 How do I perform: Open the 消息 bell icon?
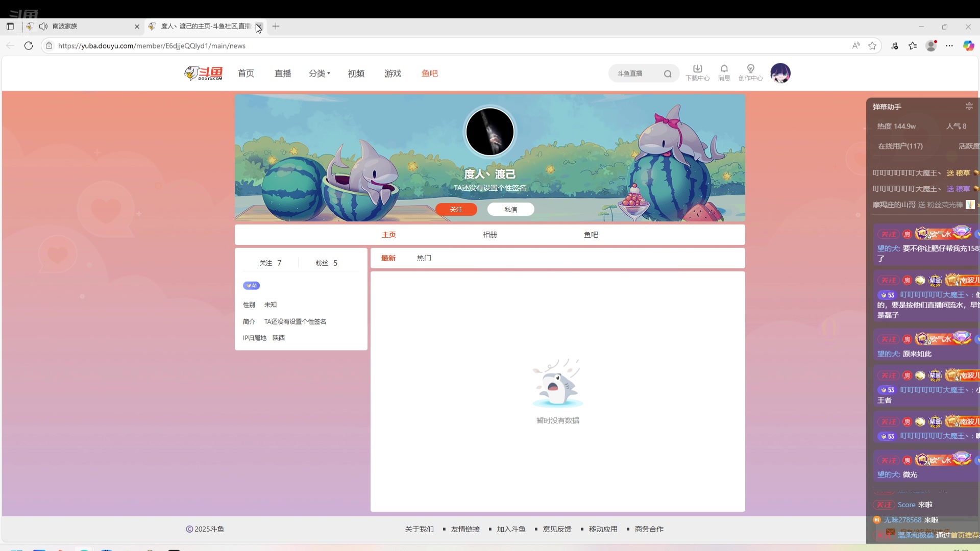click(724, 72)
